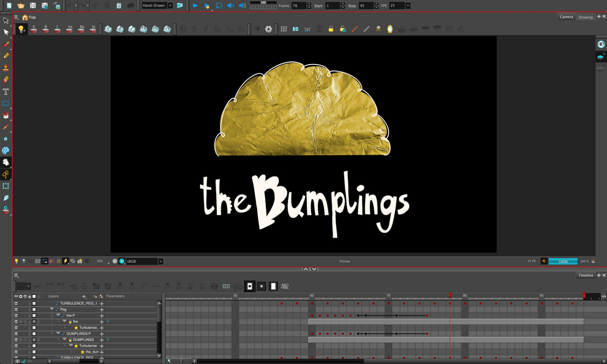607x364 pixels.
Task: Expand parameters of the-P layer
Action: pyautogui.click(x=102, y=315)
